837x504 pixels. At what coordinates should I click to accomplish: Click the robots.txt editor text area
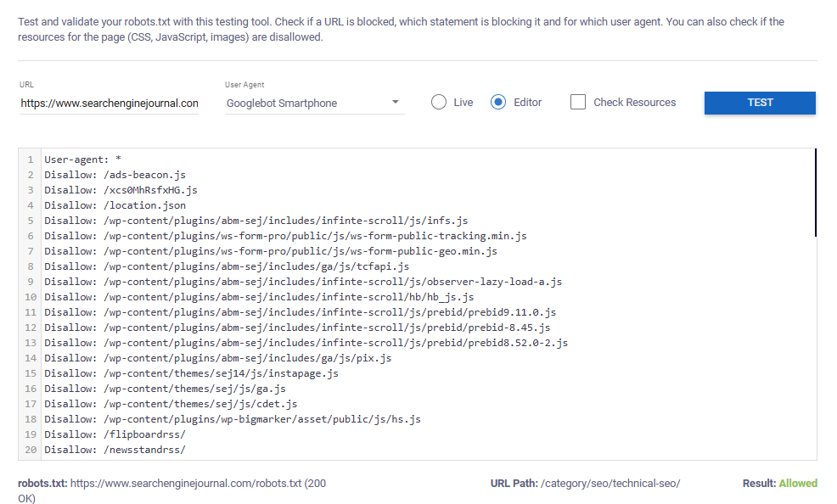click(x=424, y=297)
